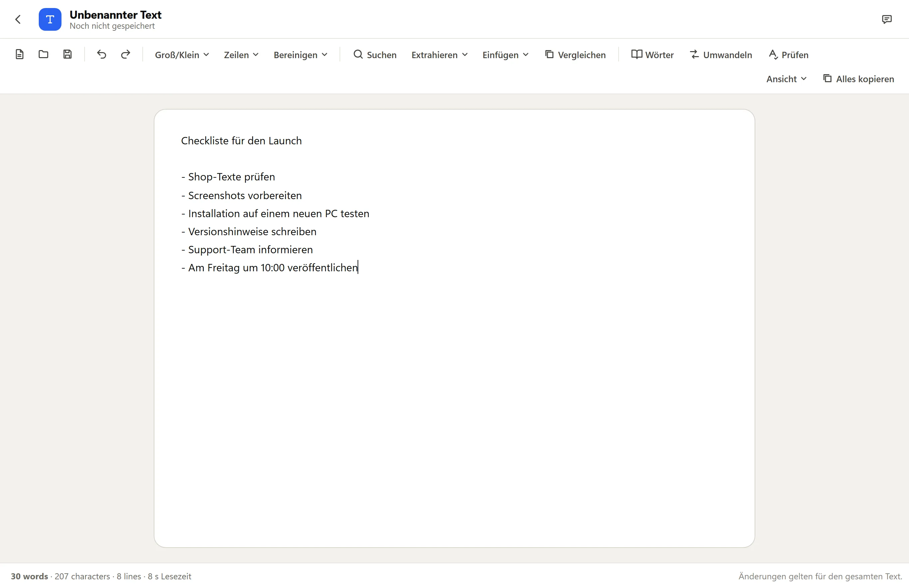
Task: Open the comments icon at top right
Action: click(887, 19)
